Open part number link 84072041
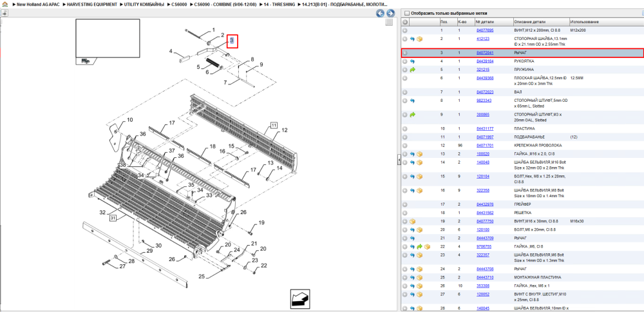 [x=485, y=53]
